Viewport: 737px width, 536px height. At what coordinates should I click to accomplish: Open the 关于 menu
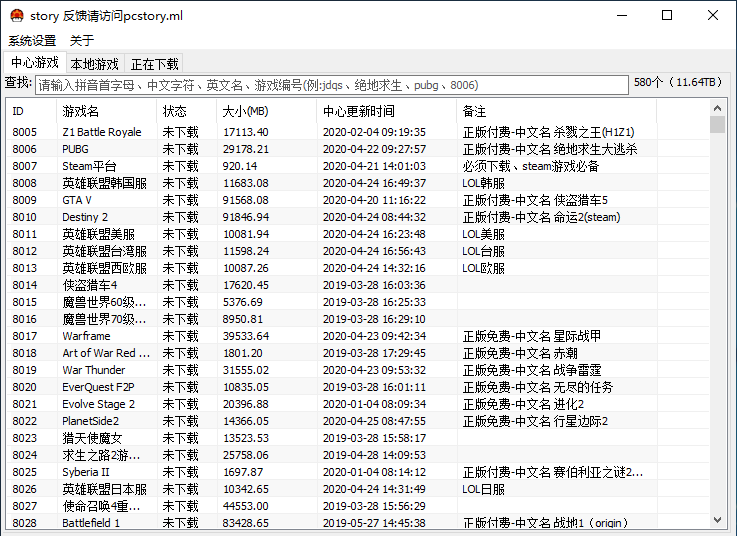pyautogui.click(x=82, y=41)
